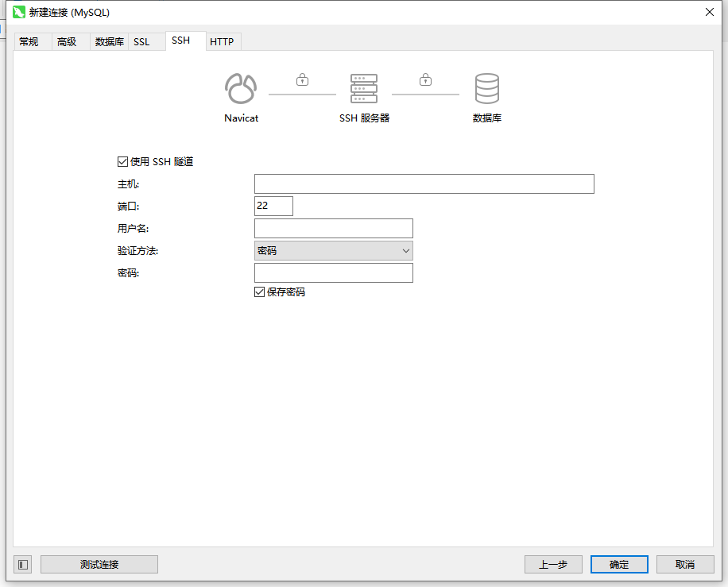Enable the 使用 SSH 隧道 checkbox
Viewport: 728px width, 587px height.
pyautogui.click(x=122, y=161)
